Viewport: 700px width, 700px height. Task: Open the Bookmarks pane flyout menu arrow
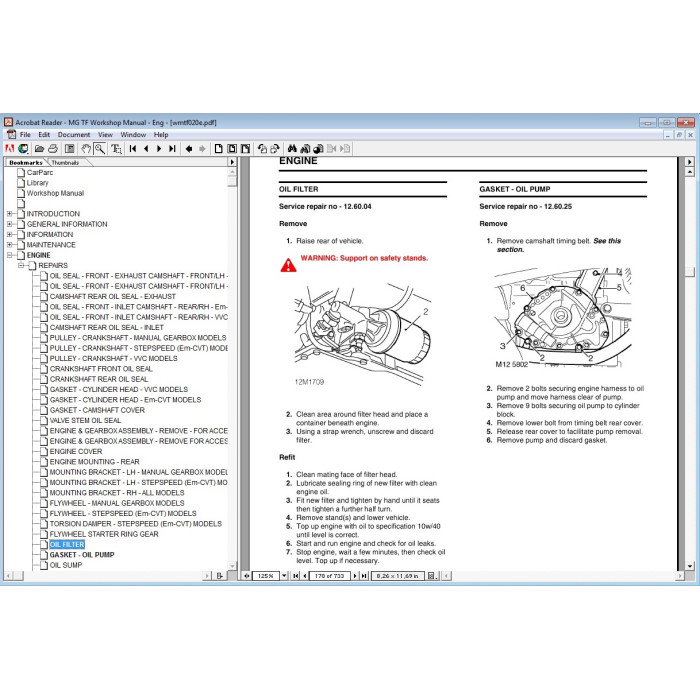[x=232, y=162]
